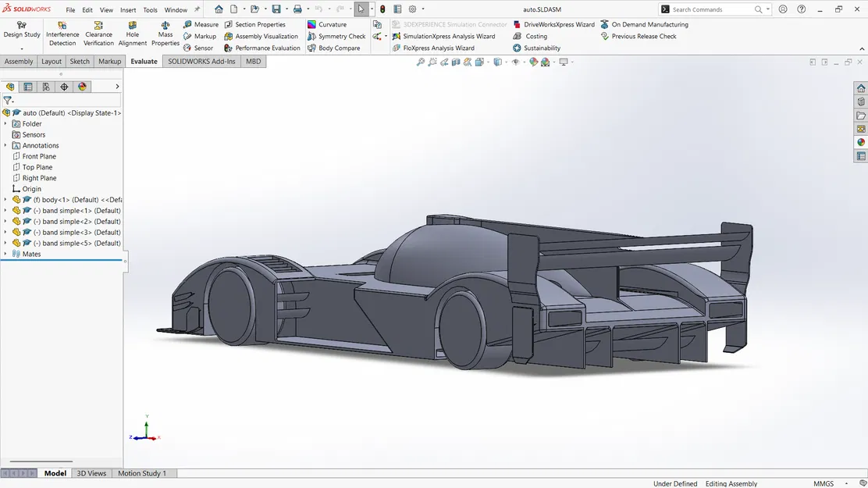
Task: Select the Zoom to Fit tool
Action: pyautogui.click(x=419, y=62)
